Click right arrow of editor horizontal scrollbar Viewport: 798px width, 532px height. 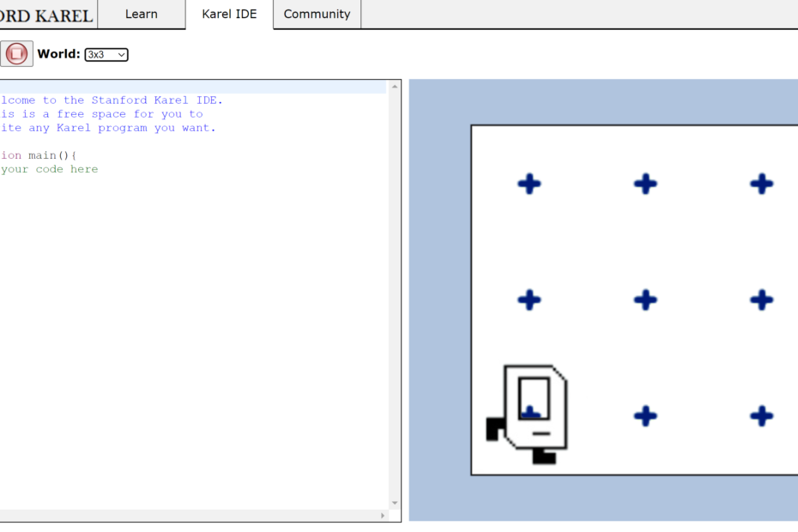tap(383, 516)
